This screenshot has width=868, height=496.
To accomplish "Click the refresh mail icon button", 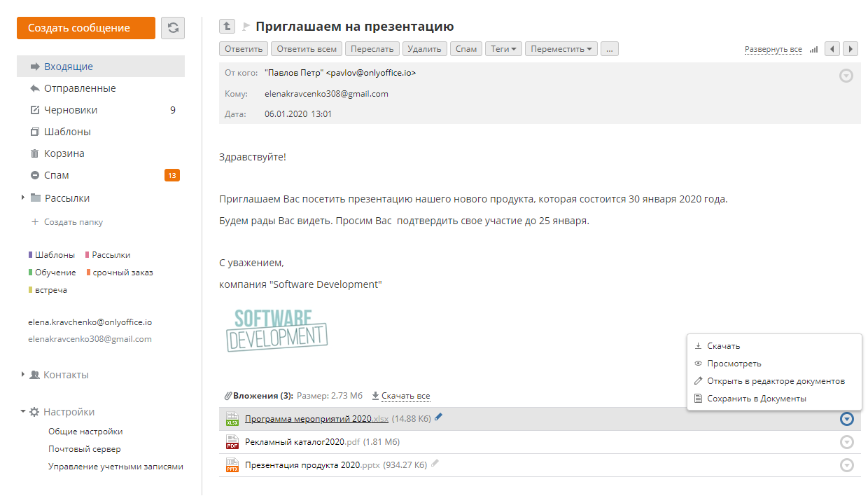I will pyautogui.click(x=173, y=28).
